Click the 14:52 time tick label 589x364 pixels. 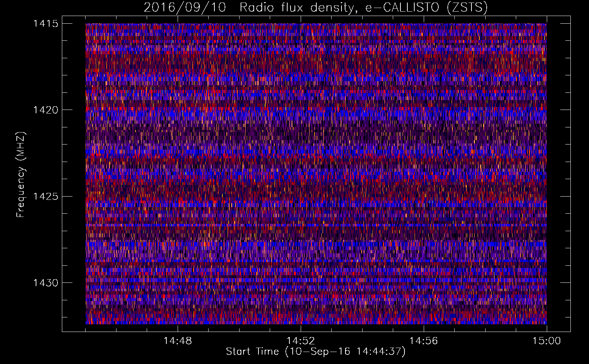pyautogui.click(x=301, y=341)
